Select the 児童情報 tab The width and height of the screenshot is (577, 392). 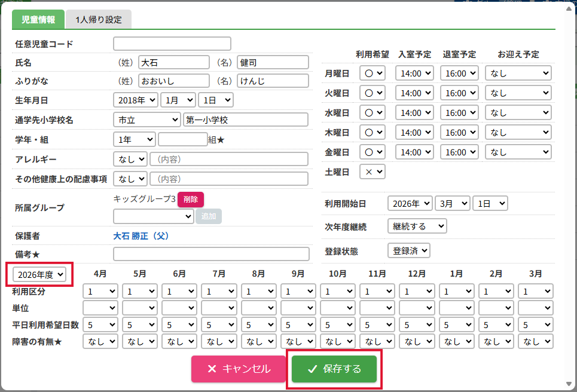38,20
